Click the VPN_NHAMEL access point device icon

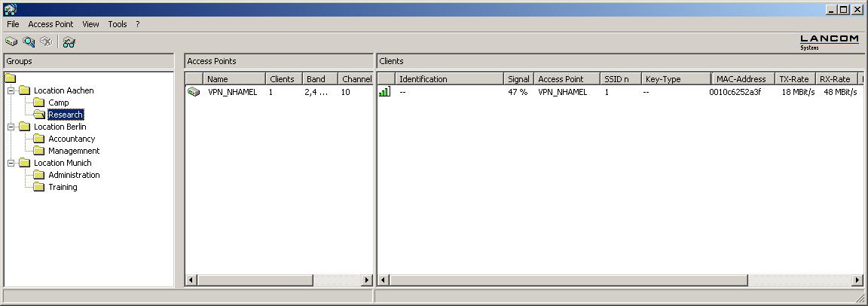pyautogui.click(x=194, y=92)
